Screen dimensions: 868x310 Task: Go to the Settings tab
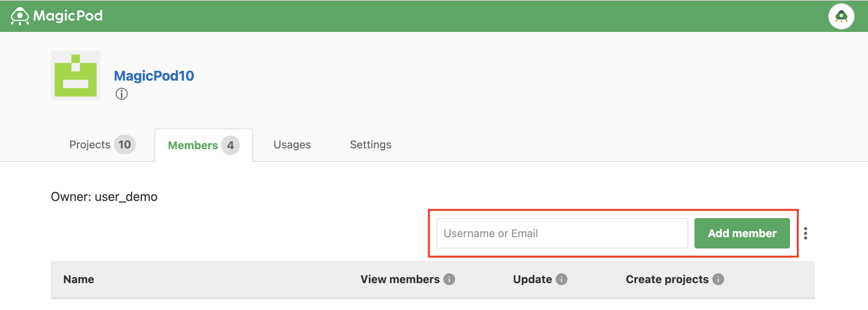pyautogui.click(x=370, y=145)
